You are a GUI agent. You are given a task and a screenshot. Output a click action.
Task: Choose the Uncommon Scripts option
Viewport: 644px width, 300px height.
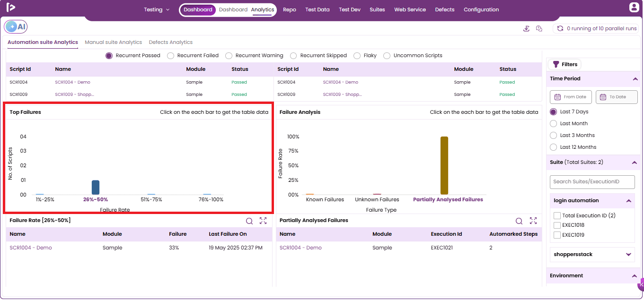(x=387, y=56)
